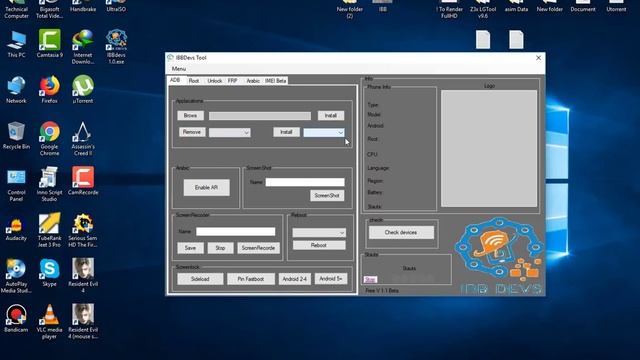Open Internet Download Manager shortcut

83,47
